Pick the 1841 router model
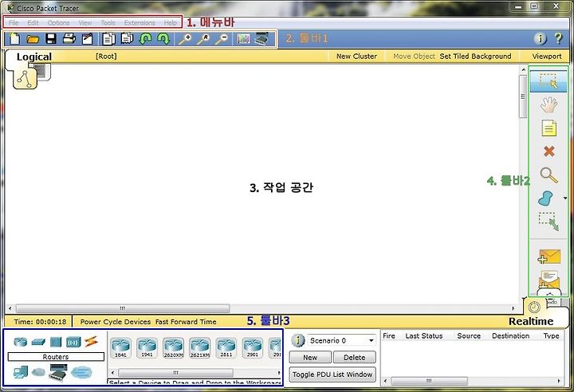This screenshot has height=392, width=574. click(x=121, y=347)
